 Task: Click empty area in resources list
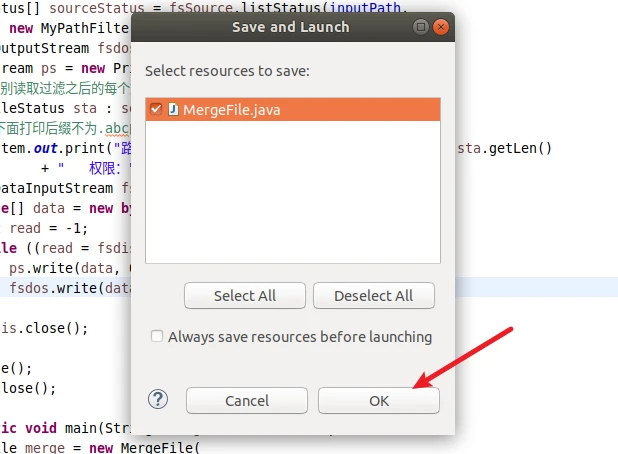click(290, 200)
